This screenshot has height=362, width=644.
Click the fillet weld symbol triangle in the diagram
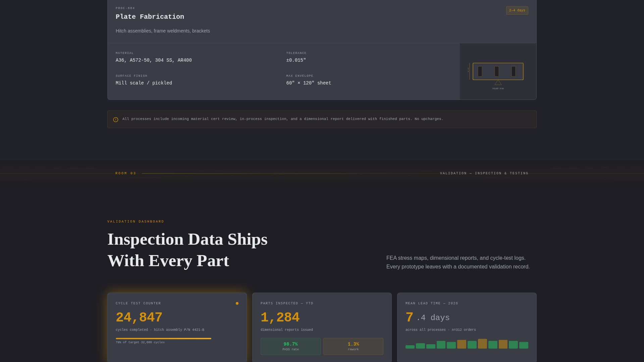tap(498, 82)
